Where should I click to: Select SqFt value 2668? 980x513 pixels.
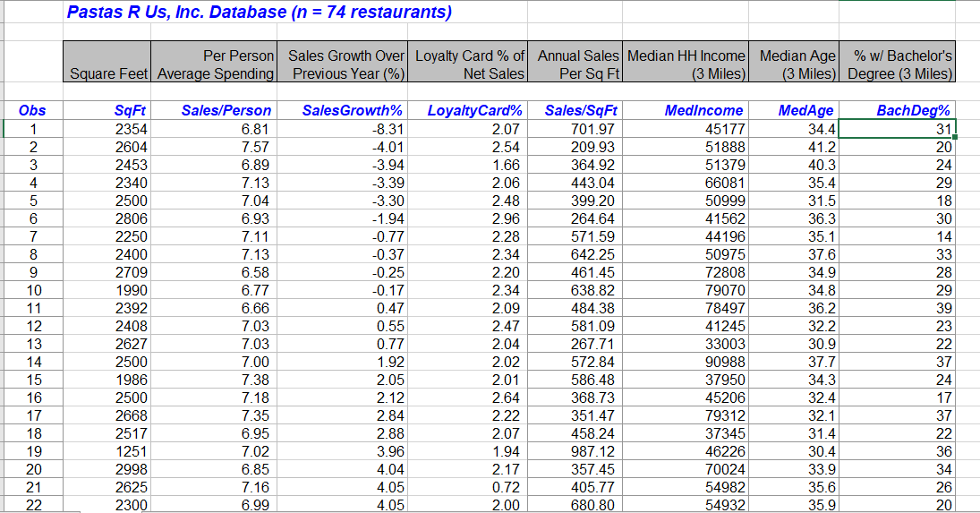[107, 416]
